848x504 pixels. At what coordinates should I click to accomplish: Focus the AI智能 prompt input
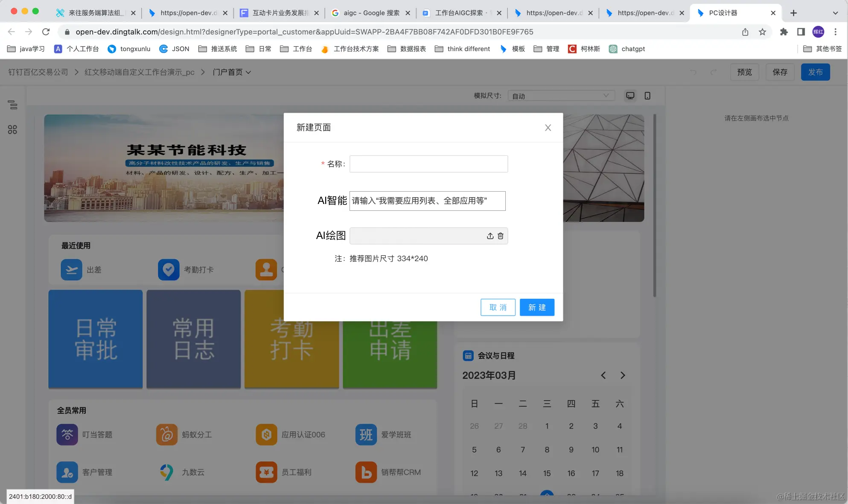click(x=427, y=201)
